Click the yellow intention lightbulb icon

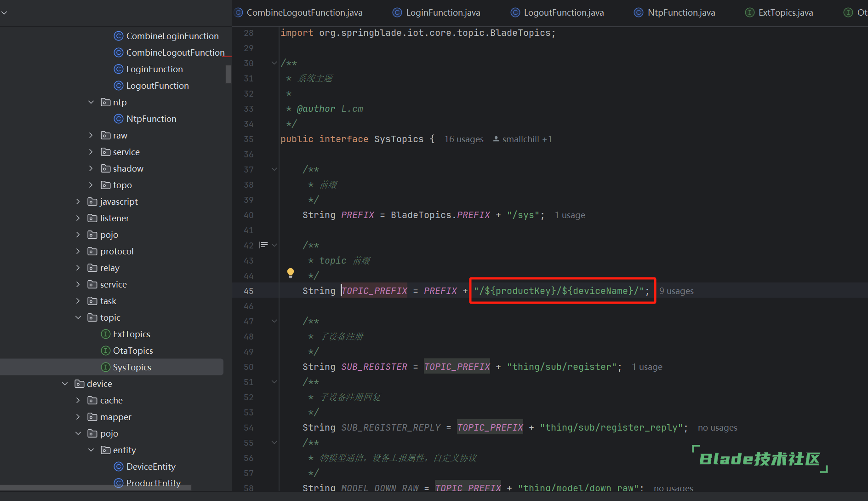[x=291, y=273]
